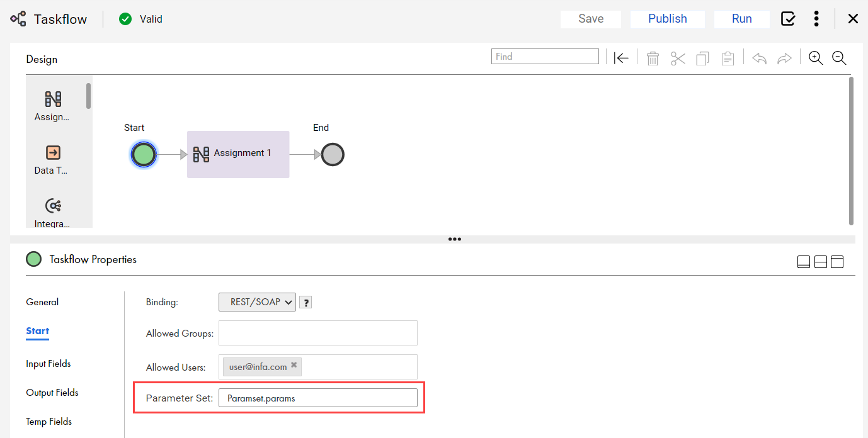
Task: Click the Allowed Groups input field
Action: point(318,333)
